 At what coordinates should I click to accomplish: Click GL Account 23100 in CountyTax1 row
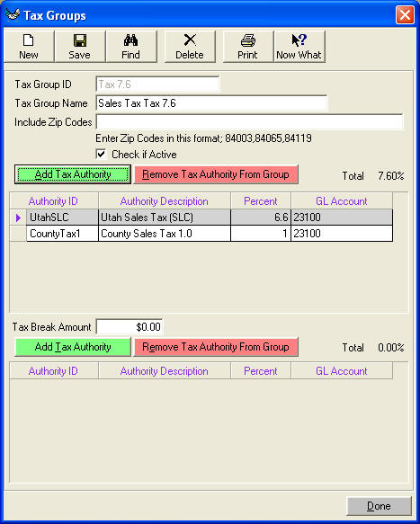click(x=342, y=234)
